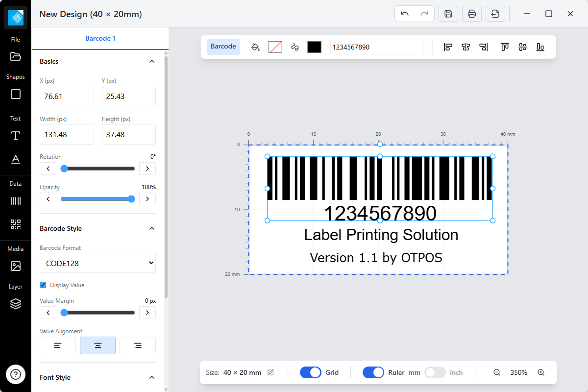This screenshot has width=588, height=392.
Task: Center element horizontally
Action: [465, 47]
